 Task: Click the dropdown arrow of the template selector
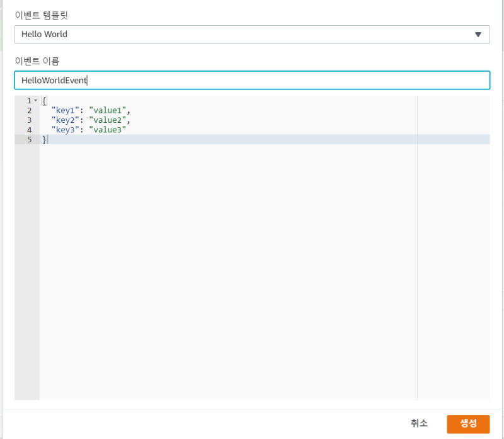pyautogui.click(x=478, y=35)
